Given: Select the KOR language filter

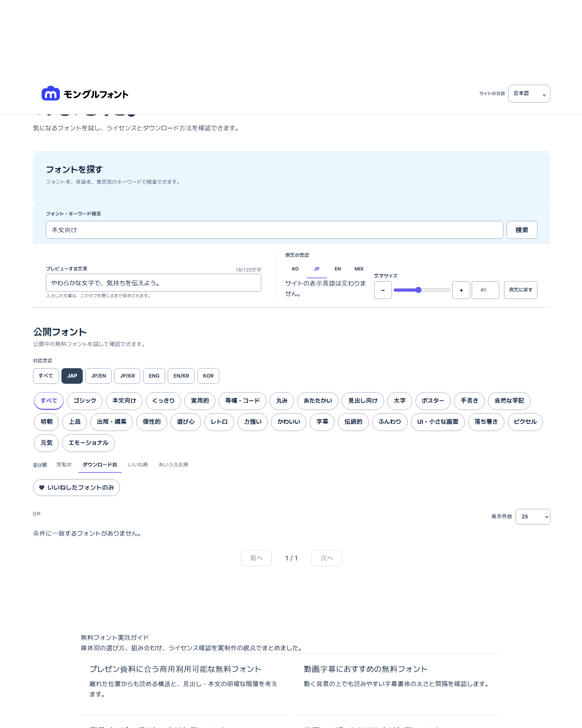Looking at the screenshot, I should (x=208, y=376).
